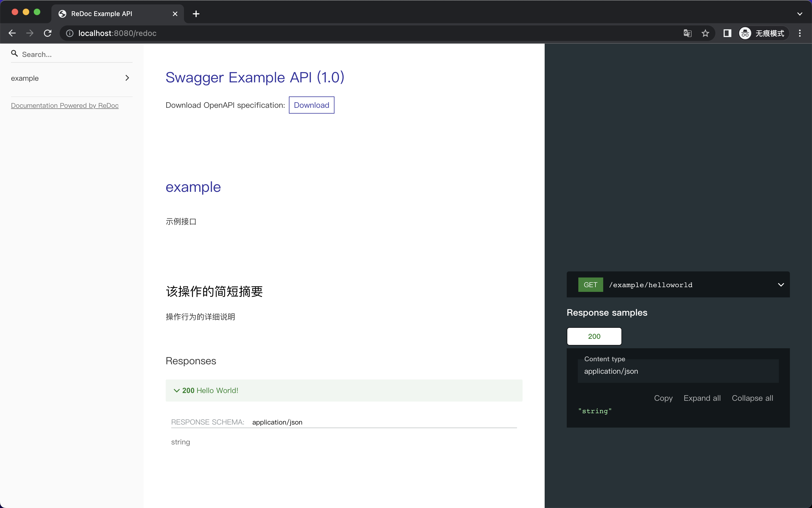
Task: Click the browser forward arrow
Action: (x=30, y=33)
